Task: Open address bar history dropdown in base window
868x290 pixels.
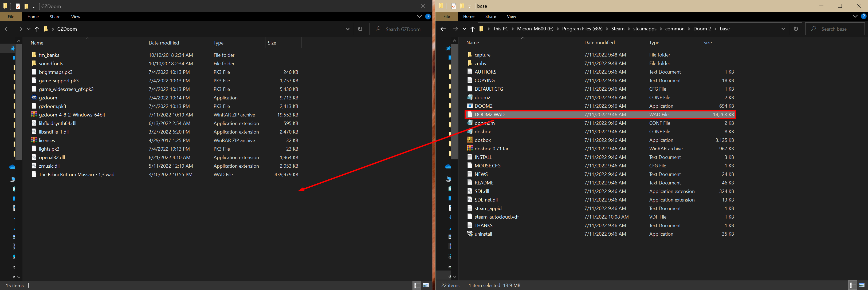Action: click(x=783, y=29)
